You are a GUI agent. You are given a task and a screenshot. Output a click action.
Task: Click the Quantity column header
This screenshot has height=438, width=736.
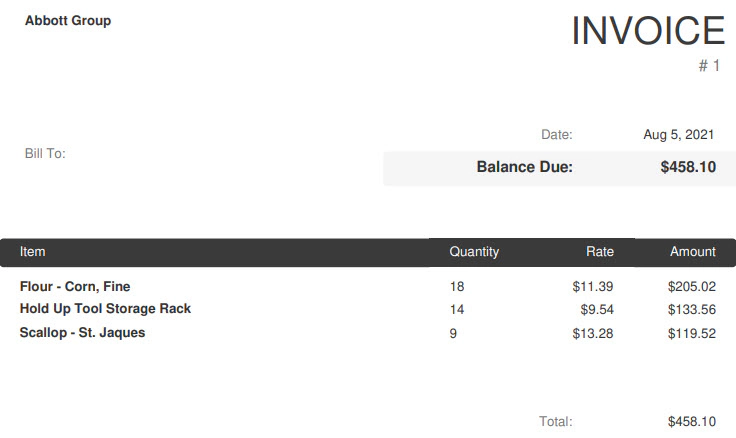(x=474, y=252)
